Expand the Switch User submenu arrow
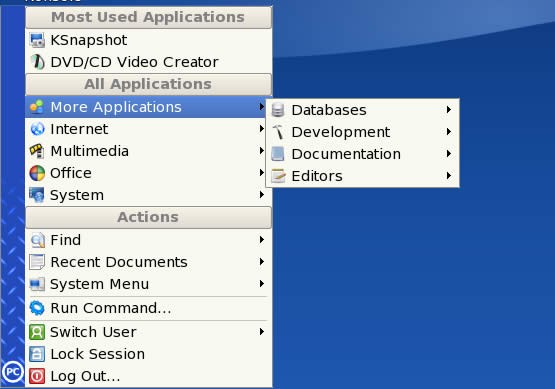Image resolution: width=555 pixels, height=389 pixels. (262, 332)
